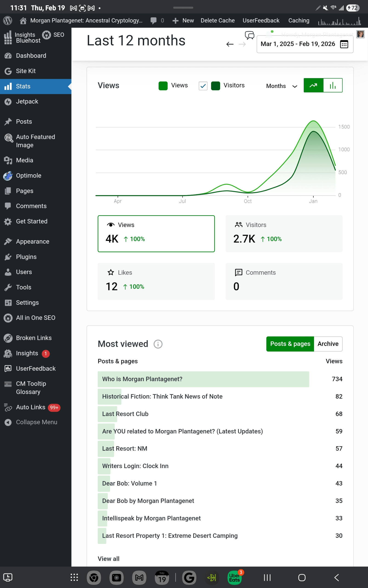Click the green Views legend swatch
The image size is (368, 588).
click(x=163, y=86)
